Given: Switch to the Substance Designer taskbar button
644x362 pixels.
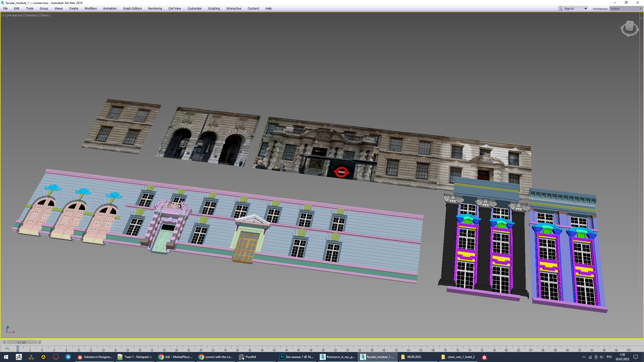Looking at the screenshot, I should 95,357.
